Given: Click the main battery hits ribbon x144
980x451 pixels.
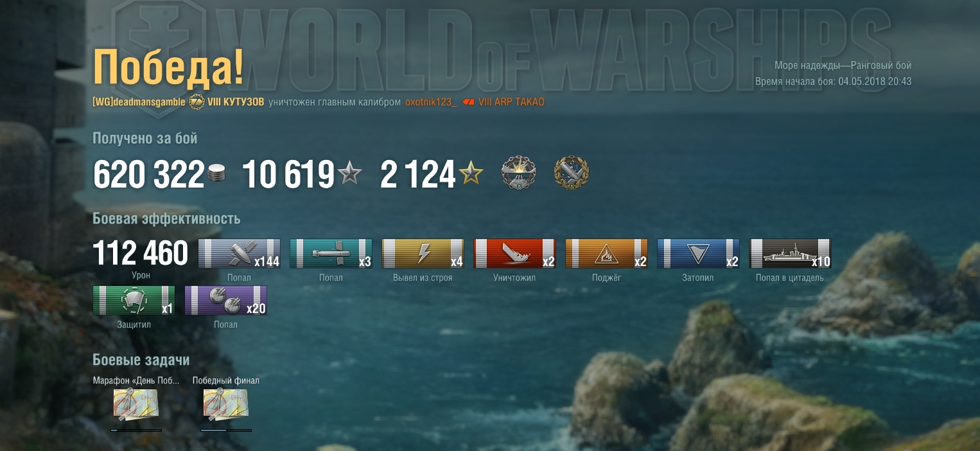Looking at the screenshot, I should coord(240,254).
